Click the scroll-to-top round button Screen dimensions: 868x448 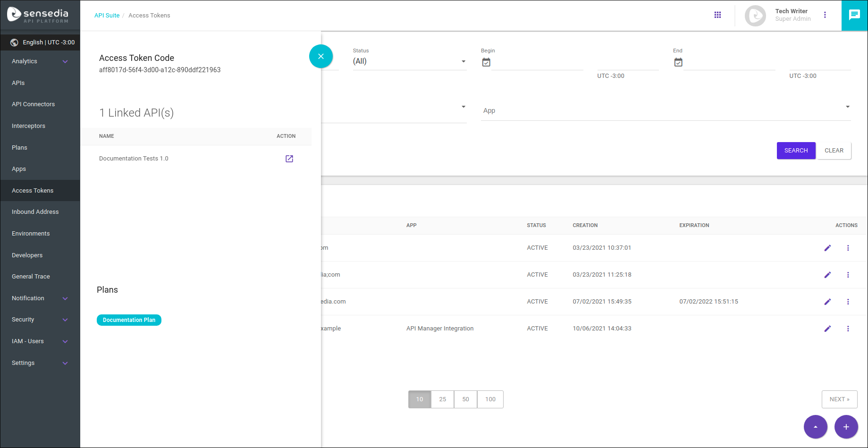point(815,427)
